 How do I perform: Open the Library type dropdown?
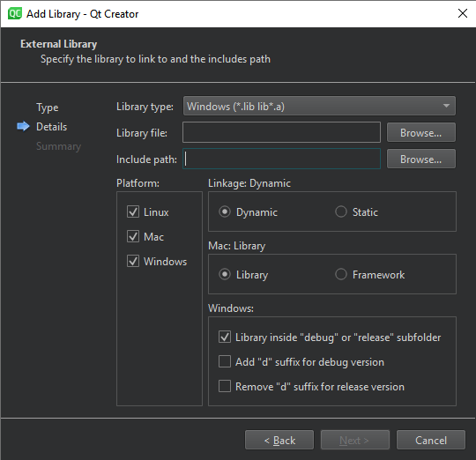319,106
